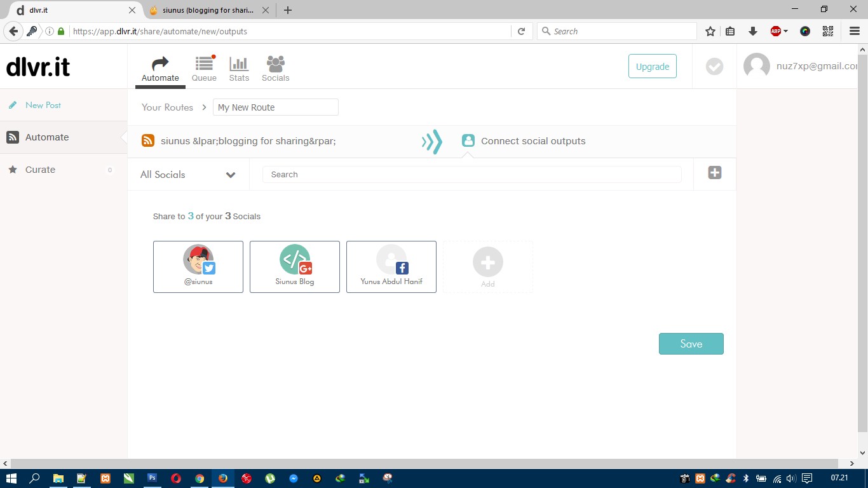Screen dimensions: 868x488
Task: Open the Windows Start menu
Action: click(11, 478)
